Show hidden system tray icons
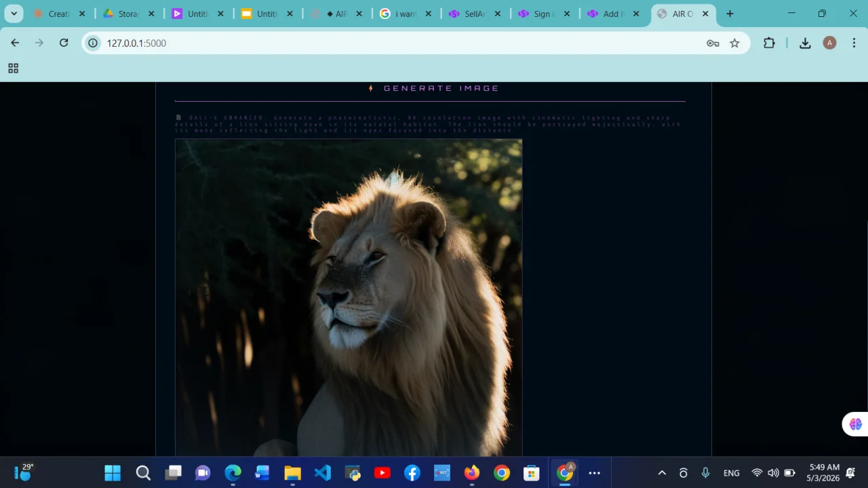Image resolution: width=868 pixels, height=488 pixels. [x=662, y=473]
